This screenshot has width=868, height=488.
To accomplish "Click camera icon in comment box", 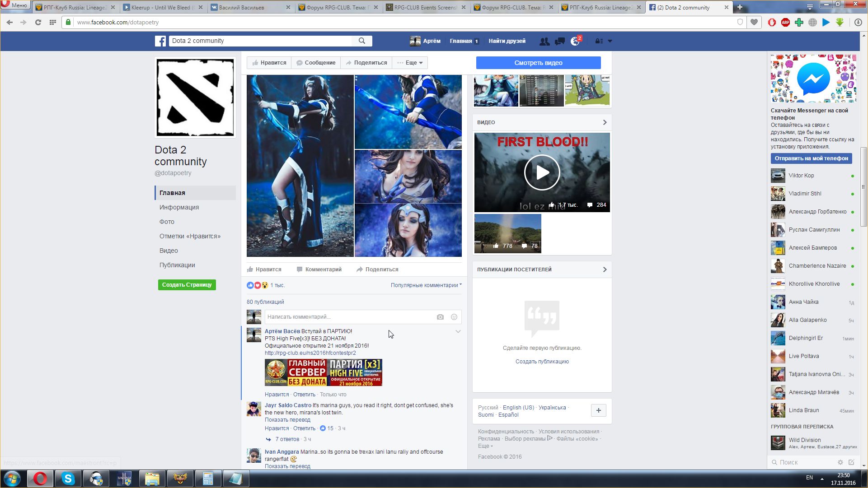I will [440, 317].
